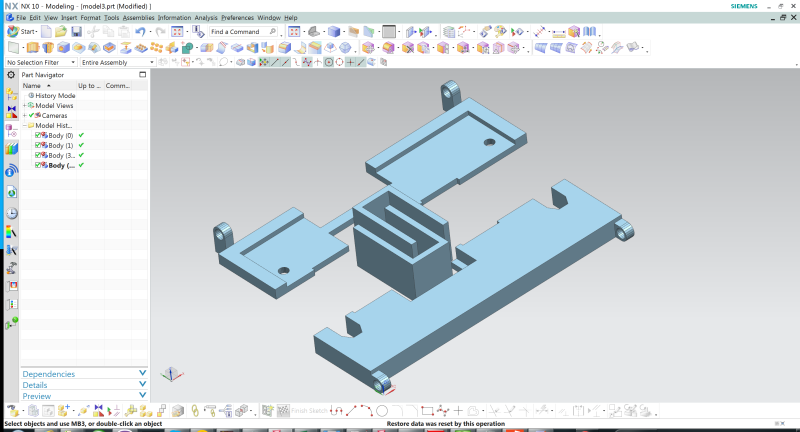Click the Profile sketch tool in the bottom toolbar
Viewport: 800px width, 432px height.
click(336, 411)
